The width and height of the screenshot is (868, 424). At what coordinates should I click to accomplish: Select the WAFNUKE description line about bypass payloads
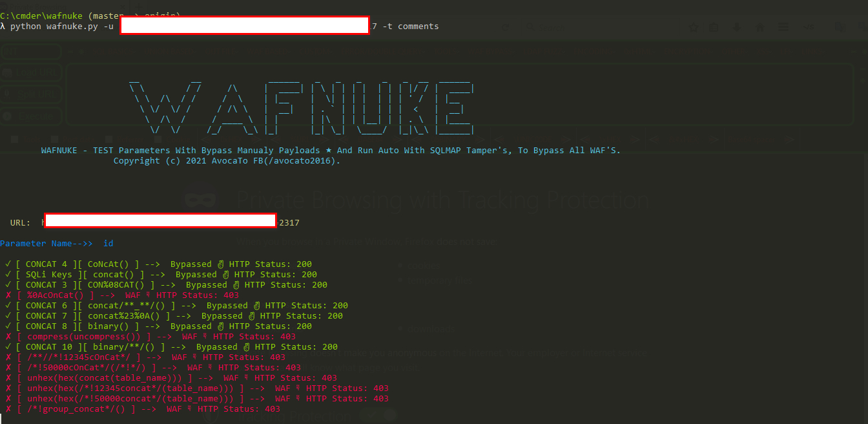pos(331,150)
